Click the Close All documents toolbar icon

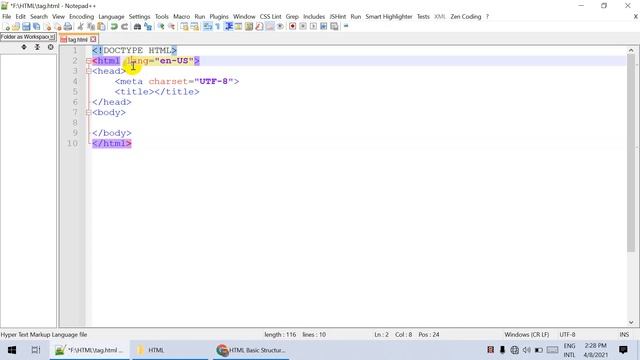click(x=58, y=27)
